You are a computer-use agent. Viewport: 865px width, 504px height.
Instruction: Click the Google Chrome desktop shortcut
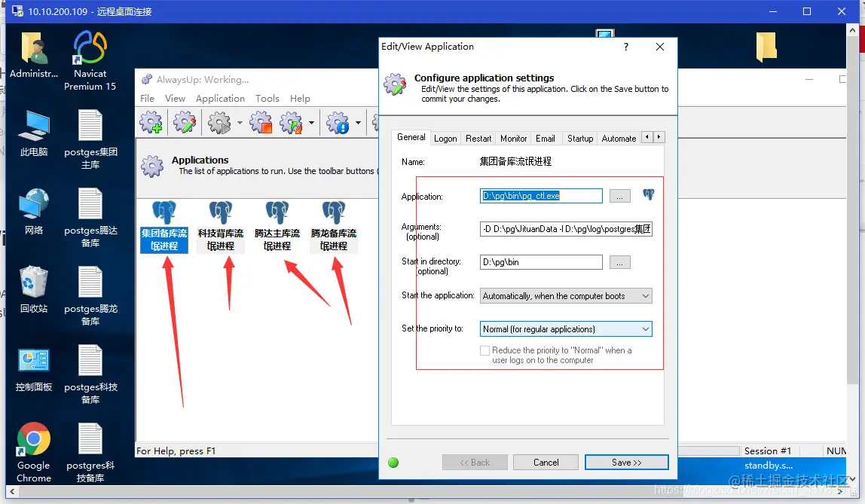tap(34, 453)
